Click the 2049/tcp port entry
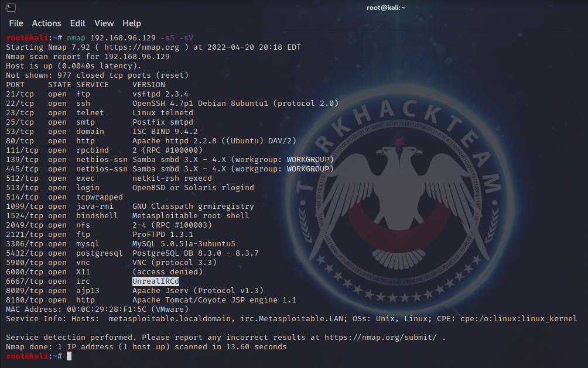Viewport: 588px width, 368px height. pos(25,225)
